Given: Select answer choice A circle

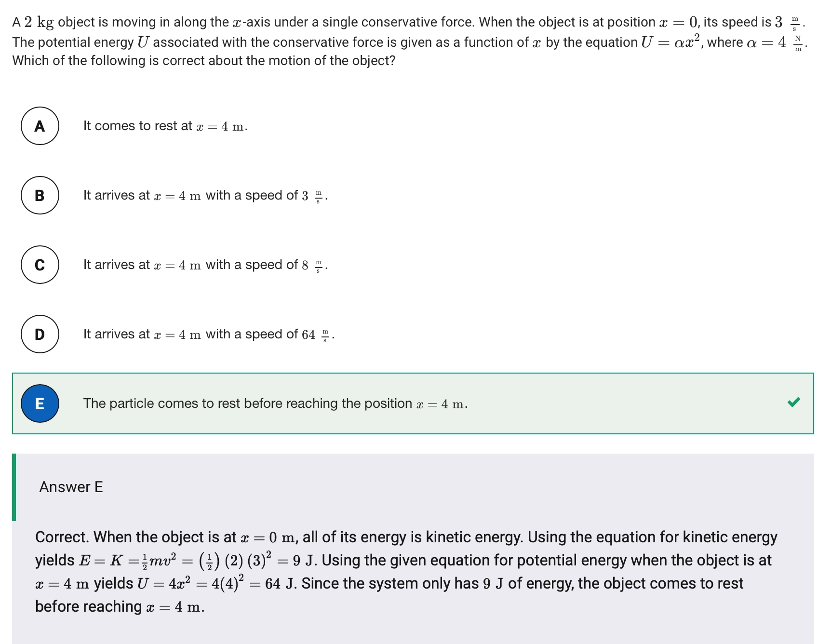Looking at the screenshot, I should point(40,126).
